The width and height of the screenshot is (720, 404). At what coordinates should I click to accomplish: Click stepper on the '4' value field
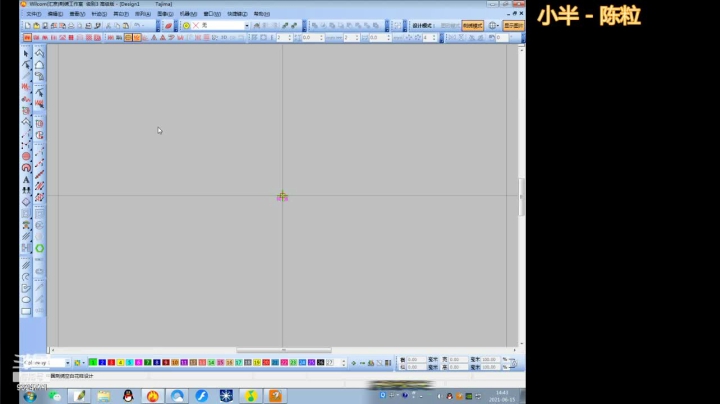point(433,38)
